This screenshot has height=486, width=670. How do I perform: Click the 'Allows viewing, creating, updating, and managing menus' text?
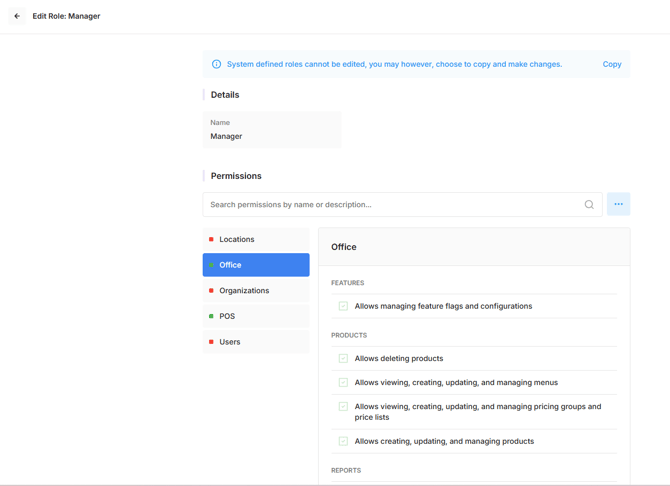pos(456,383)
